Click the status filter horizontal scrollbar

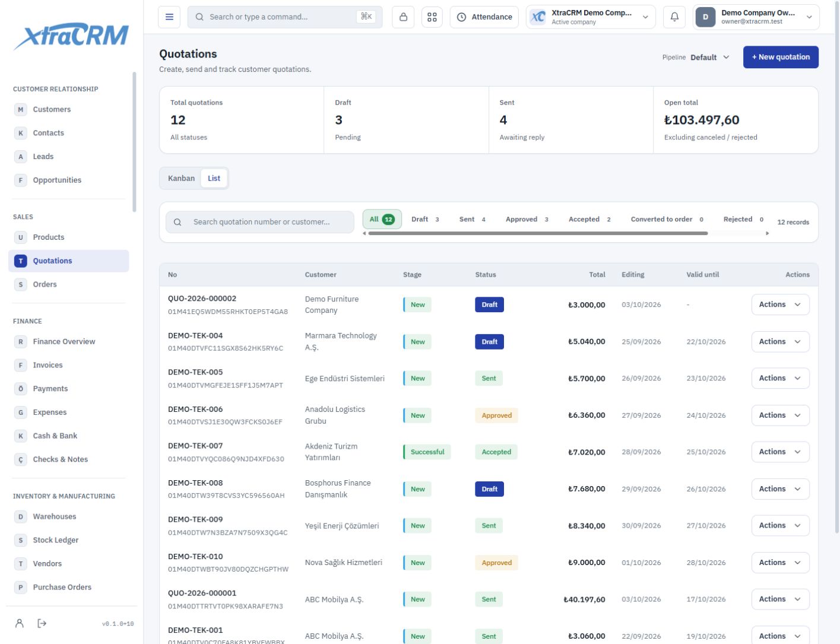[x=538, y=233]
